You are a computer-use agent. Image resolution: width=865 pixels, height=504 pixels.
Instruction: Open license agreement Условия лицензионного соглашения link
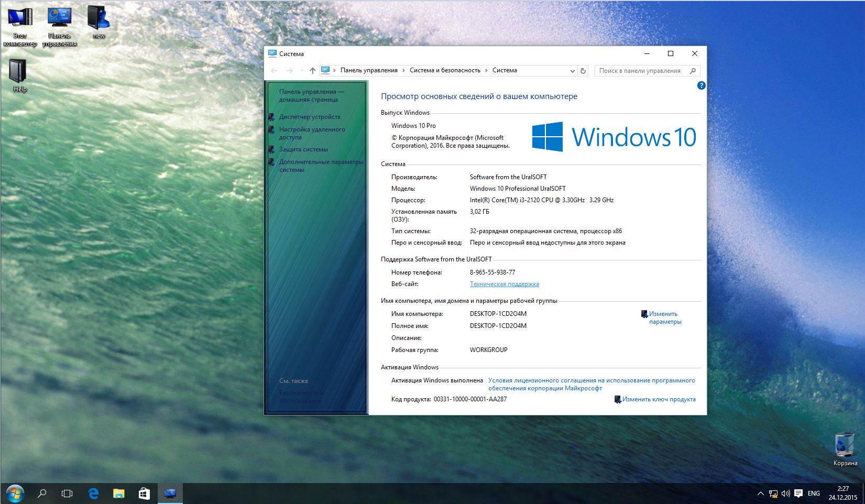click(x=592, y=384)
